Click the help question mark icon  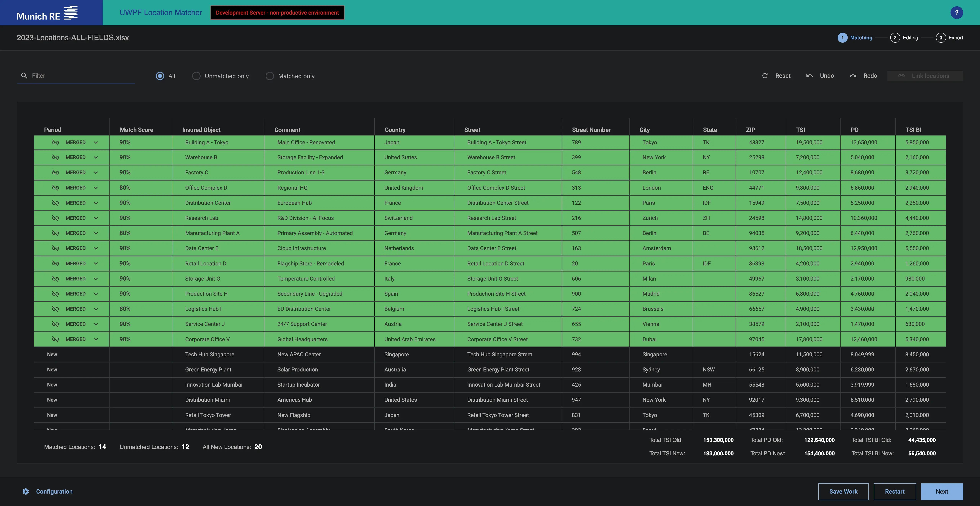(956, 13)
